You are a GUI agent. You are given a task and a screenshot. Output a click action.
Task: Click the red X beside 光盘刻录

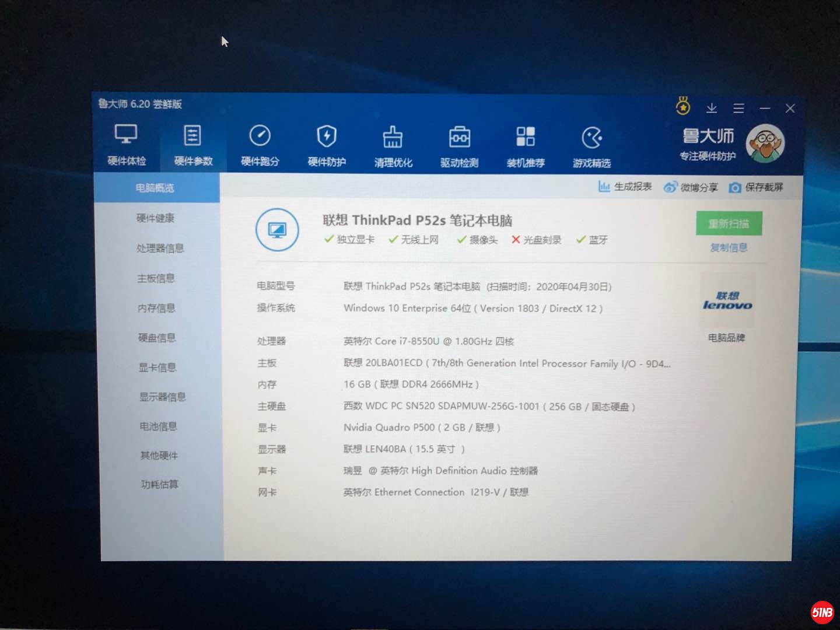tap(516, 240)
